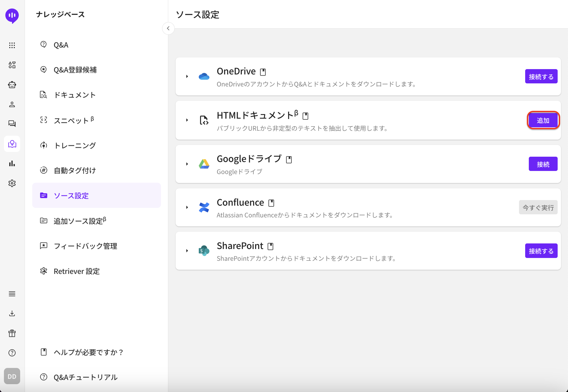Open the settings gear icon in left rail

coord(12,183)
